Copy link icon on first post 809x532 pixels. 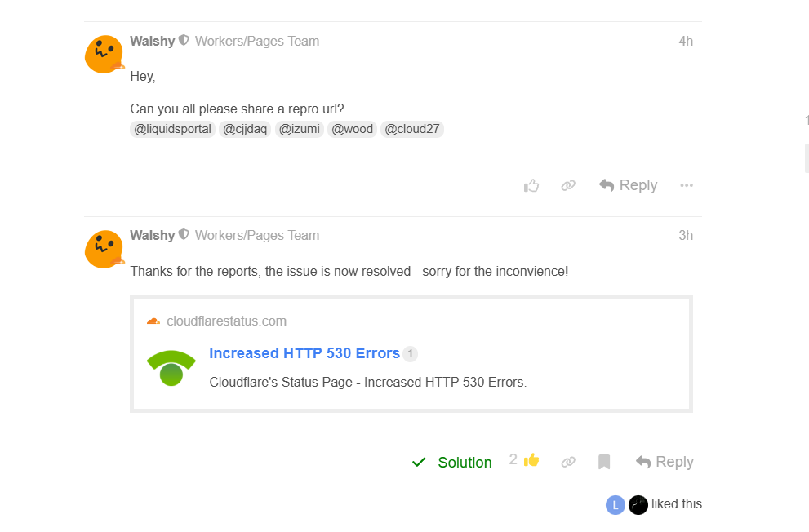click(568, 186)
